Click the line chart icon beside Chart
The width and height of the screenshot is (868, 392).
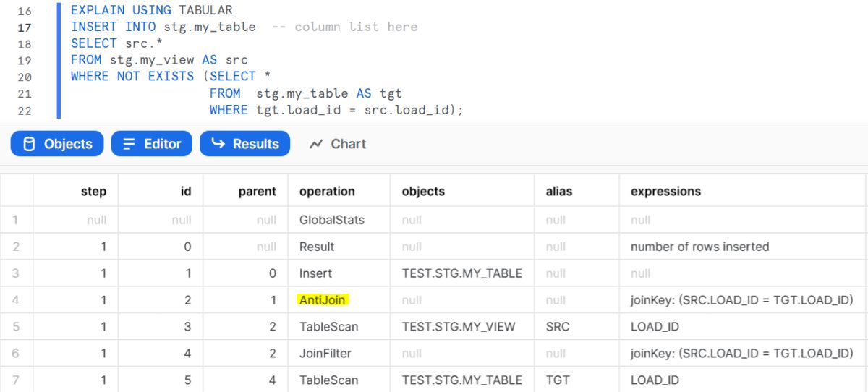click(315, 144)
